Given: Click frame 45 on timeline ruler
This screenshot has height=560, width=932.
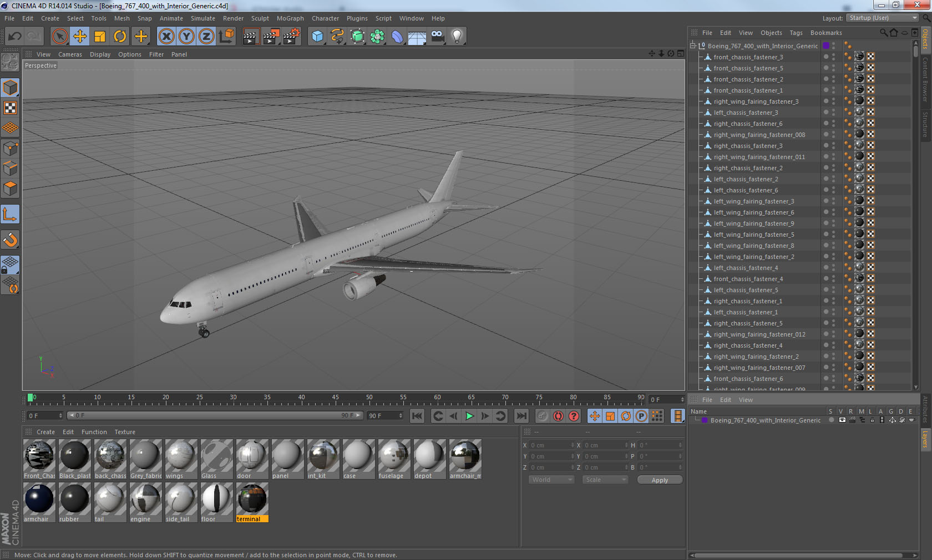Looking at the screenshot, I should coord(336,398).
